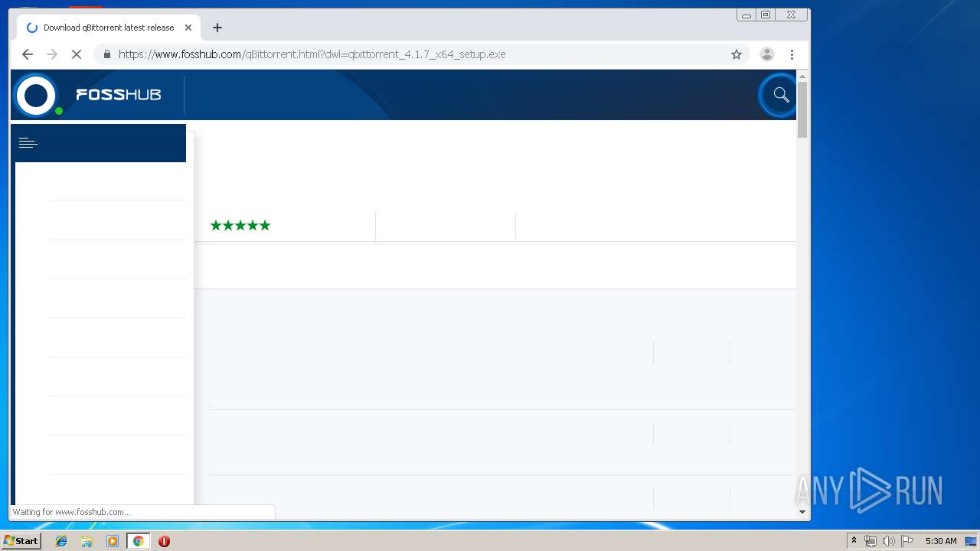Open a new browser tab
The width and height of the screenshot is (980, 551).
(x=217, y=28)
